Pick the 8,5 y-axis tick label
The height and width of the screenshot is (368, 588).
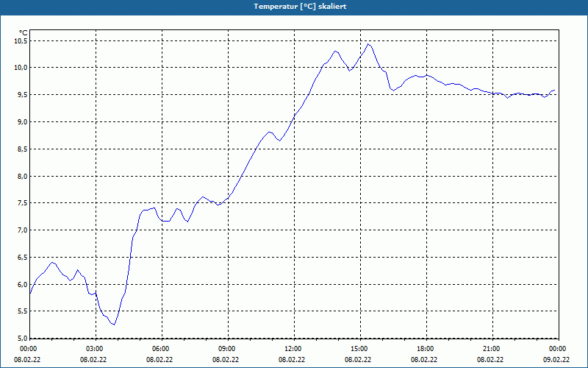pyautogui.click(x=23, y=149)
